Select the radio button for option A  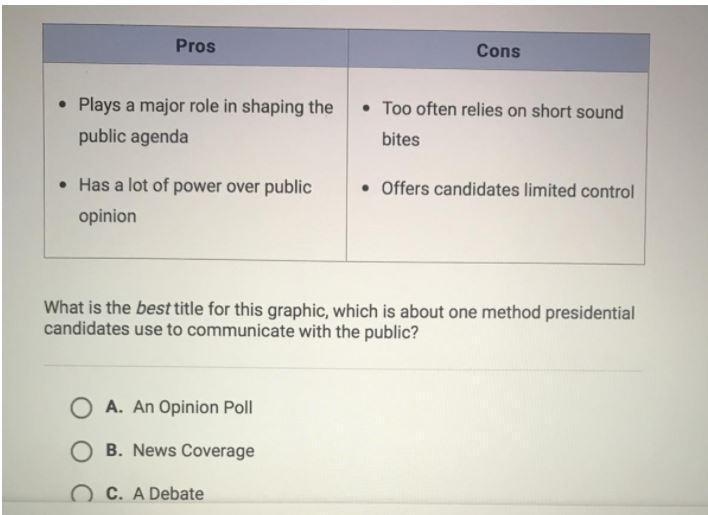(x=81, y=408)
